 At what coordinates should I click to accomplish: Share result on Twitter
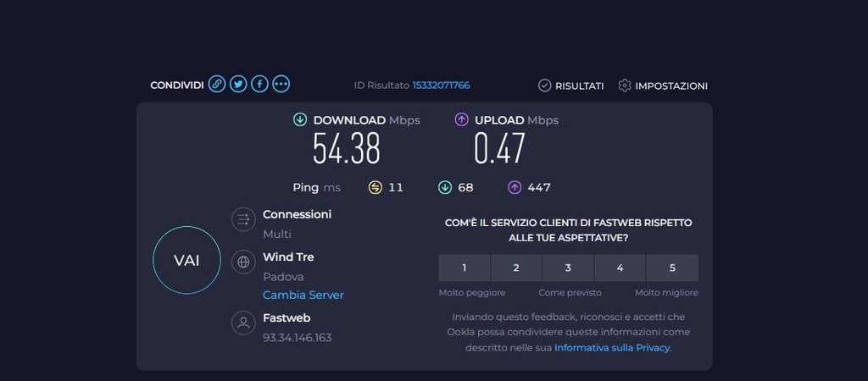[238, 84]
